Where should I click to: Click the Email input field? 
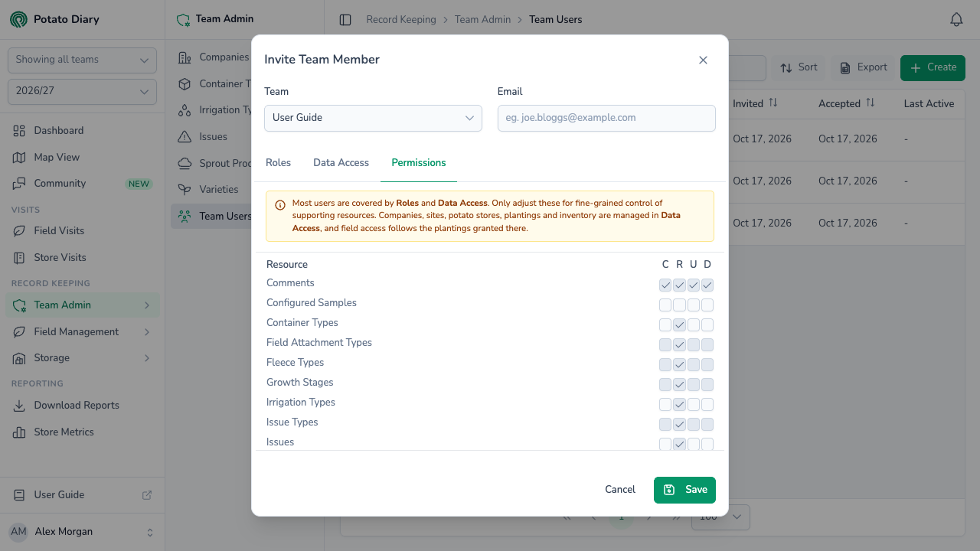pos(606,118)
